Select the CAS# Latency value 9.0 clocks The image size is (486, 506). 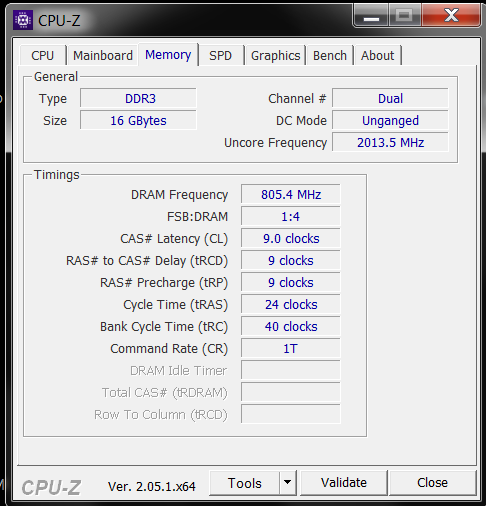(291, 238)
